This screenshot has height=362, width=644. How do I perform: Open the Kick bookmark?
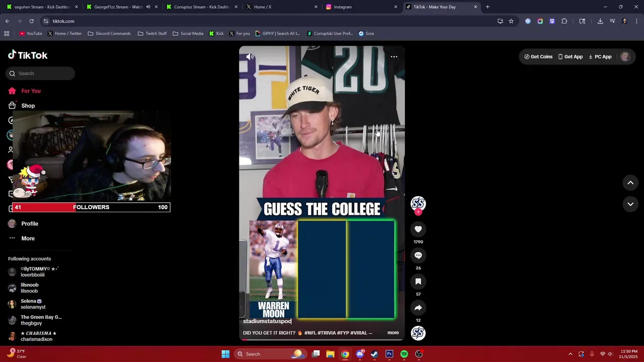point(216,34)
